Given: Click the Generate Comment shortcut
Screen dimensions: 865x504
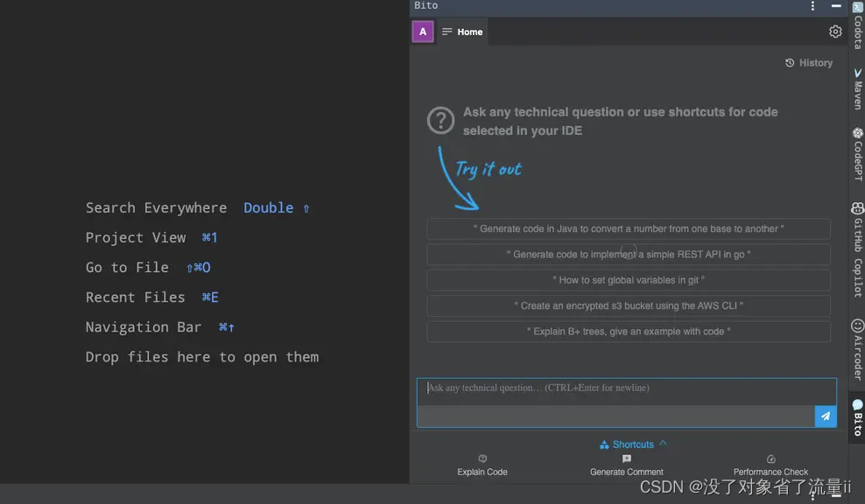Looking at the screenshot, I should pyautogui.click(x=627, y=466).
